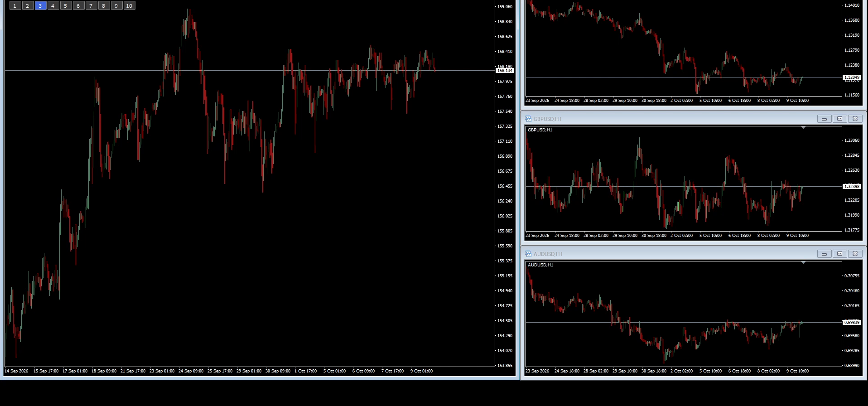The height and width of the screenshot is (406, 868).
Task: Click the highlighted button 3
Action: tap(40, 6)
